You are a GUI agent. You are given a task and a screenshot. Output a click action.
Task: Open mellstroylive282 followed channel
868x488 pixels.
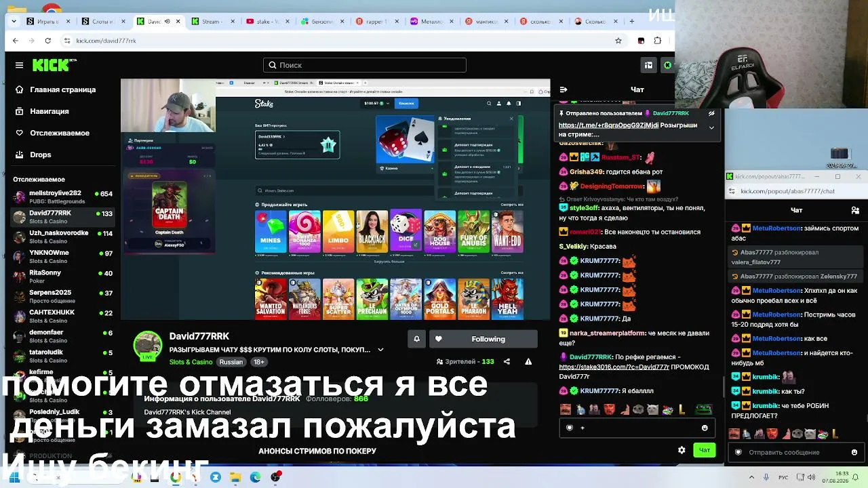click(62, 197)
